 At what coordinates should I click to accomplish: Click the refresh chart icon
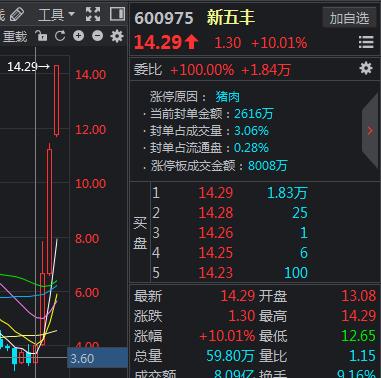coord(60,36)
